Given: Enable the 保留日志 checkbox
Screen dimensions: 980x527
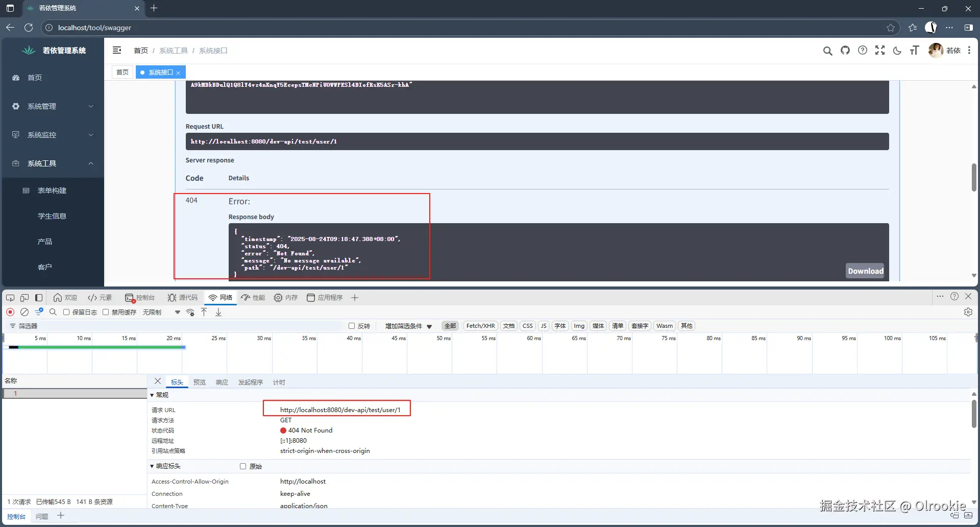Looking at the screenshot, I should coord(66,312).
